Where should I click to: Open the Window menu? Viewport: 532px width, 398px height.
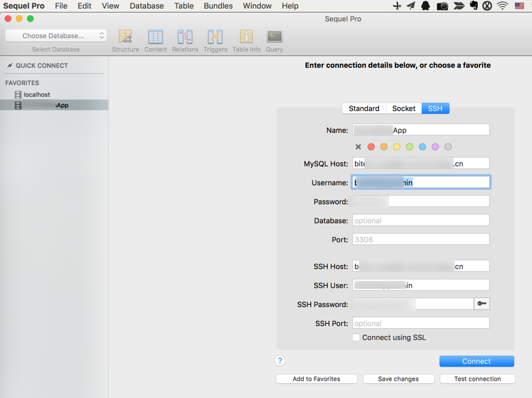[x=257, y=6]
